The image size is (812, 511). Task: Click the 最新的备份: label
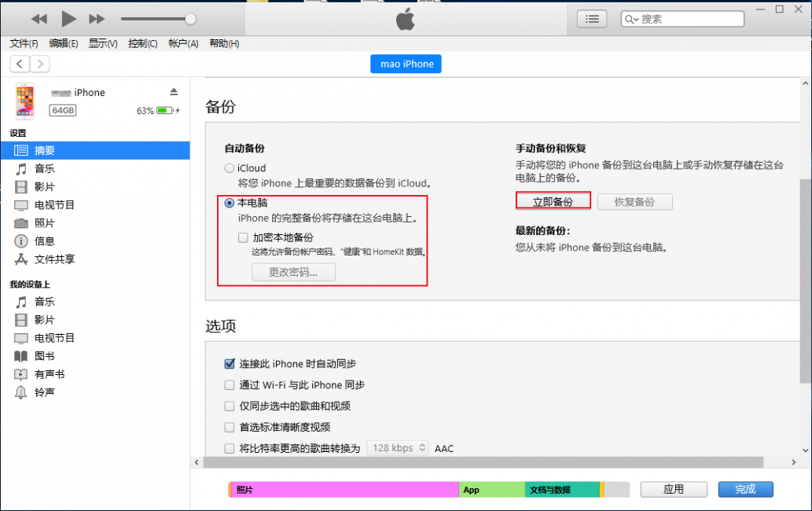pos(542,231)
